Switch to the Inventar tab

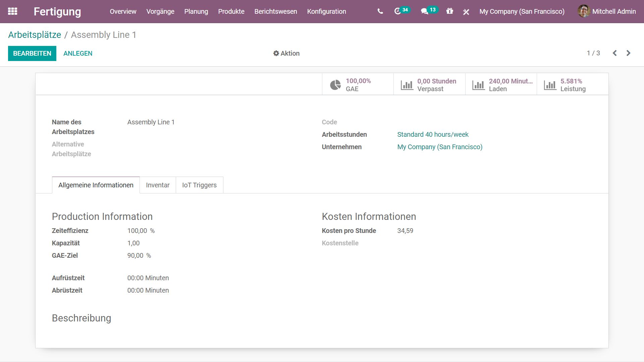[x=158, y=185]
